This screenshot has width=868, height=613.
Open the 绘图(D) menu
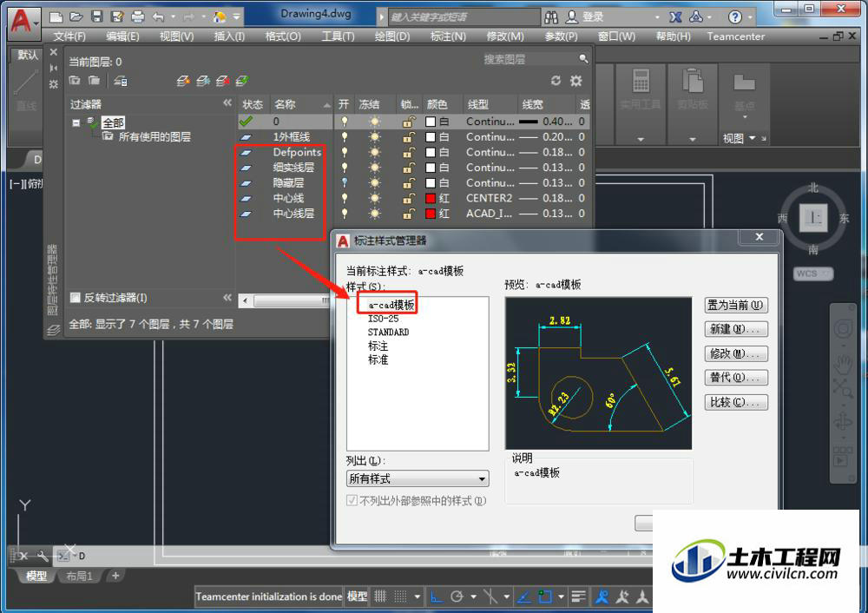[392, 36]
